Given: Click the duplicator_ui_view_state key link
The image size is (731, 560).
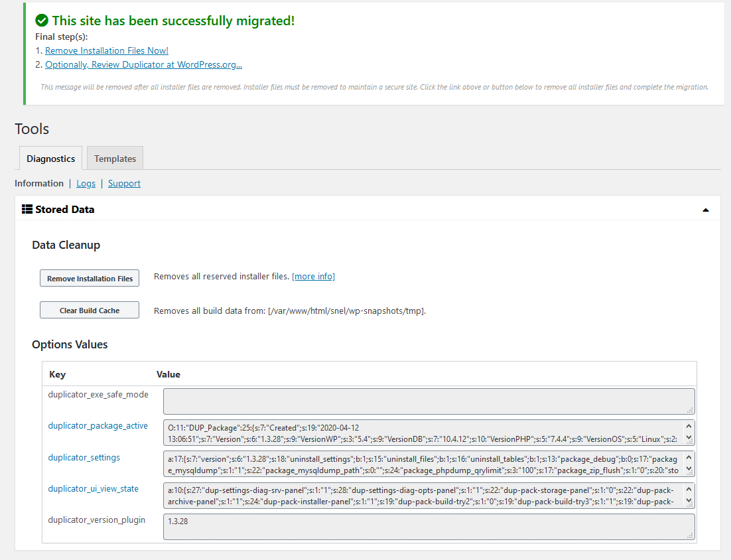Looking at the screenshot, I should (93, 489).
